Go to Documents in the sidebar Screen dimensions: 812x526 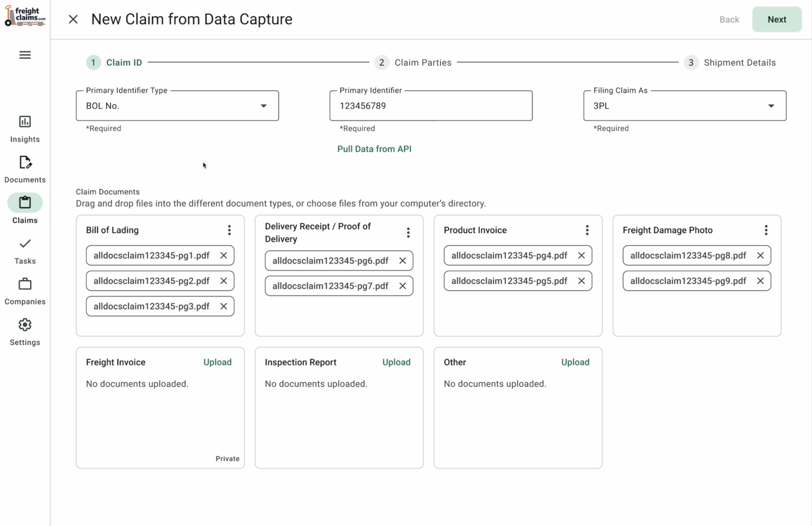coord(25,169)
